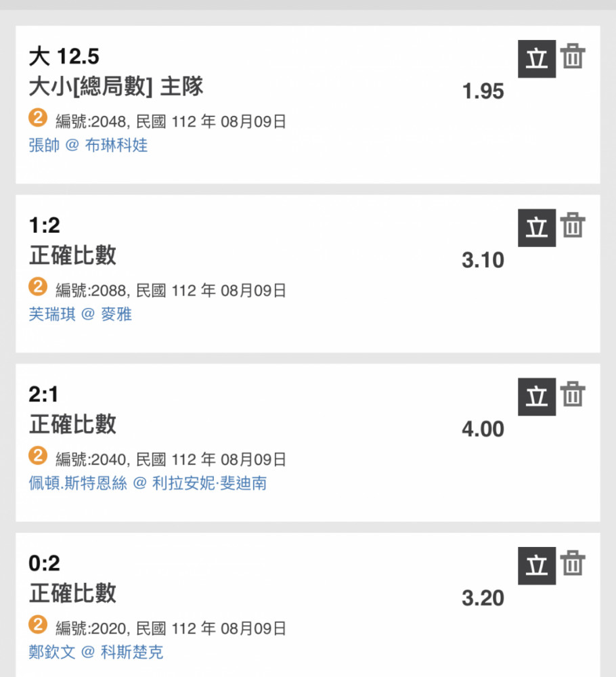Open 佩頓.斯特恩絲 @ 利拉安妮·斐迪南 match
This screenshot has width=616, height=677.
tap(148, 483)
